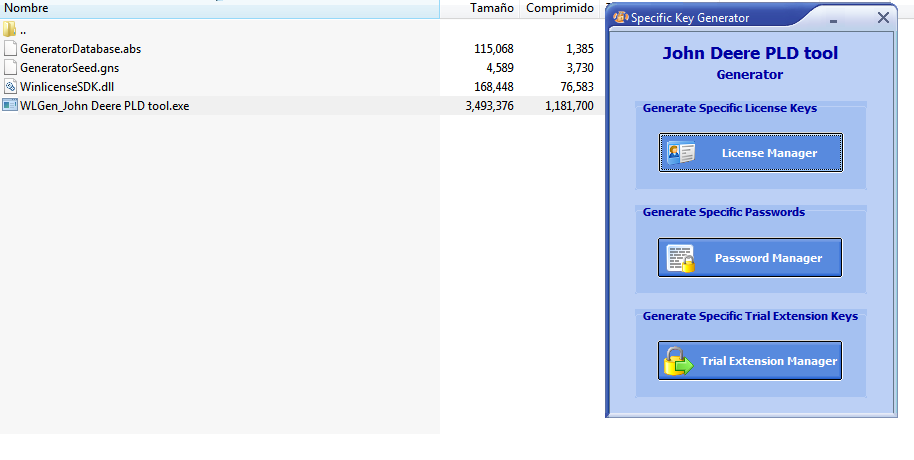Viewport: 914px width, 460px height.
Task: Sort by the Nombre column header
Action: [x=220, y=8]
